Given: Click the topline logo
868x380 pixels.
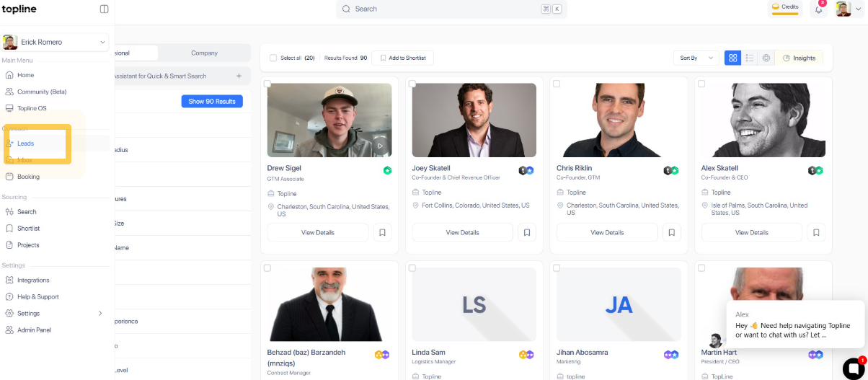Looking at the screenshot, I should pos(19,9).
